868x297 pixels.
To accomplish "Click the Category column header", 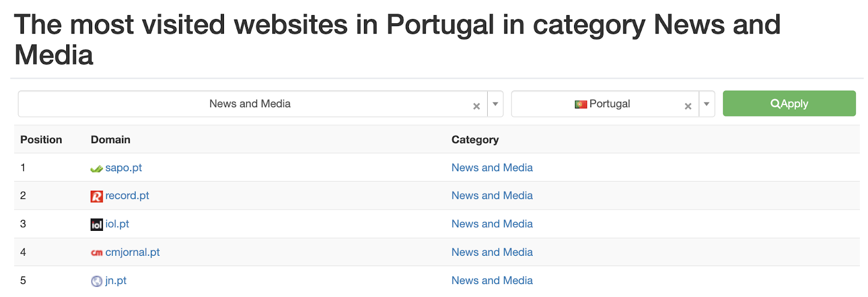I will coord(475,139).
